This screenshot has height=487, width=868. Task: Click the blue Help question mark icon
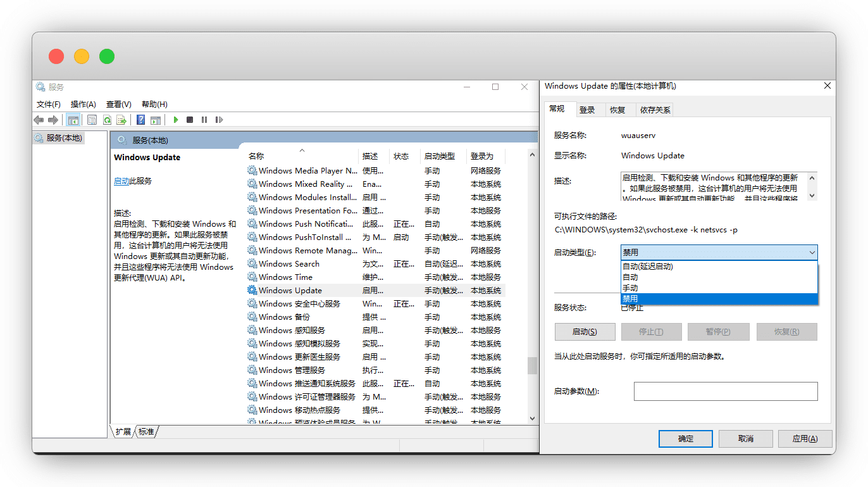(x=141, y=120)
